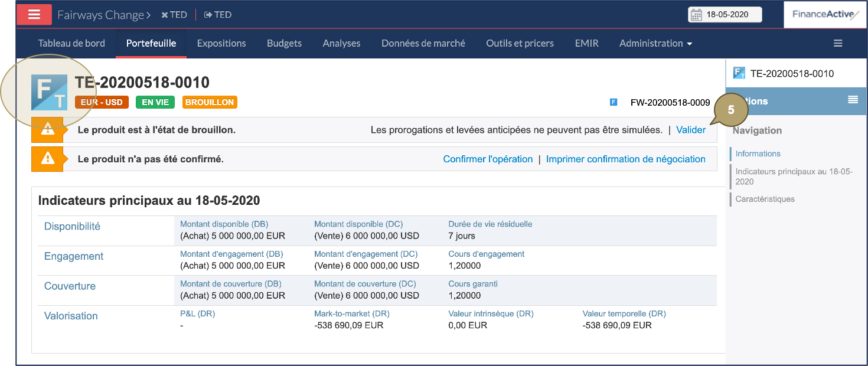This screenshot has height=366, width=868.
Task: Open the hamburger icon at the navbar right end
Action: click(x=838, y=43)
